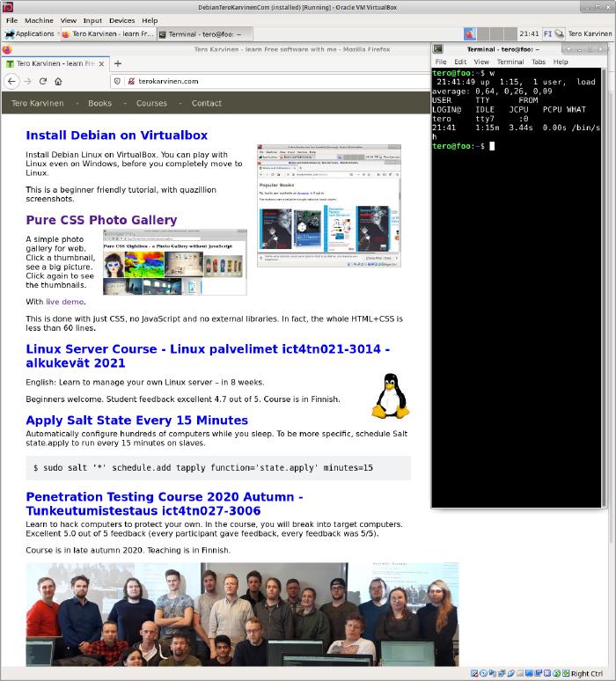Image resolution: width=616 pixels, height=681 pixels.
Task: Open the Terminal's Tabs menu
Action: tap(539, 62)
